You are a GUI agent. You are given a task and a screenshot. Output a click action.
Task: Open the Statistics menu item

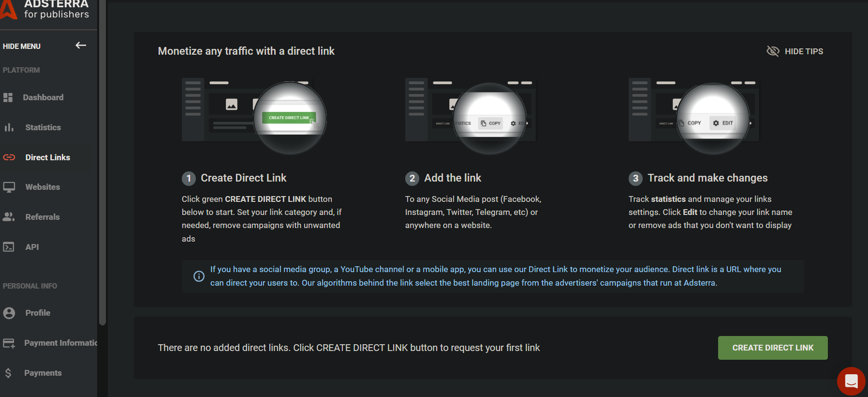(x=43, y=127)
